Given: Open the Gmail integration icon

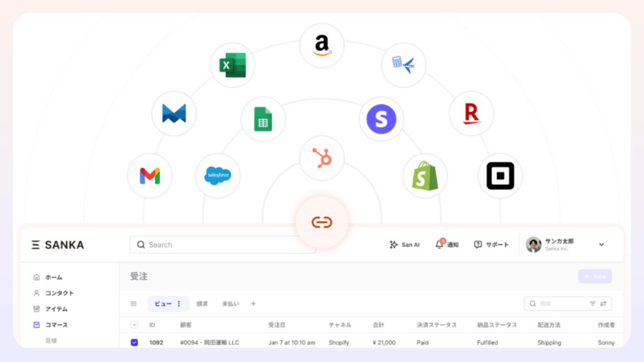Looking at the screenshot, I should click(150, 176).
